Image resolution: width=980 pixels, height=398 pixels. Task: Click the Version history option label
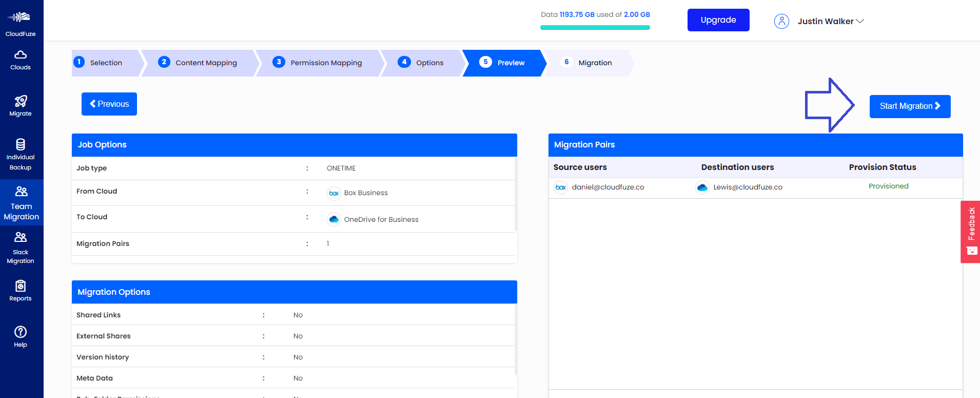pos(103,357)
